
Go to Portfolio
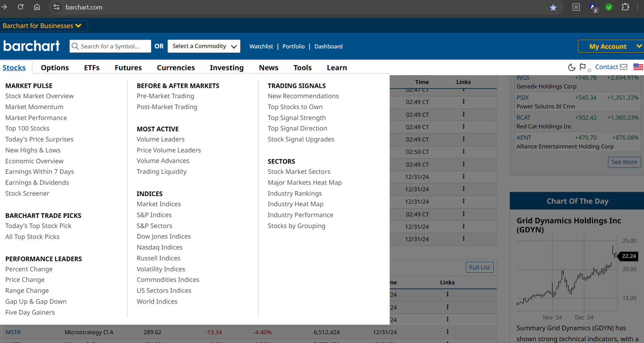pyautogui.click(x=293, y=46)
